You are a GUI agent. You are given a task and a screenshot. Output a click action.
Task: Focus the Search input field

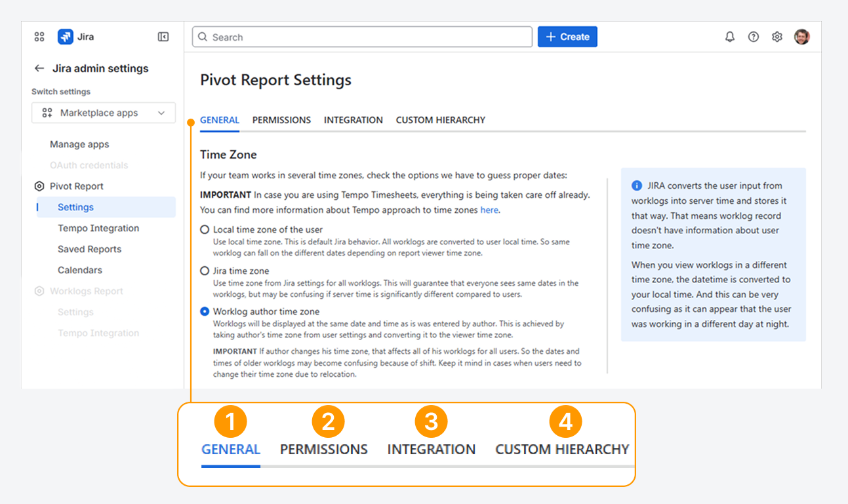[362, 37]
